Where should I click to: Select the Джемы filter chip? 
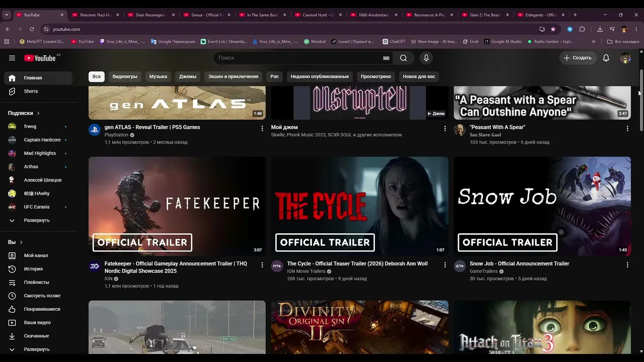pyautogui.click(x=188, y=76)
